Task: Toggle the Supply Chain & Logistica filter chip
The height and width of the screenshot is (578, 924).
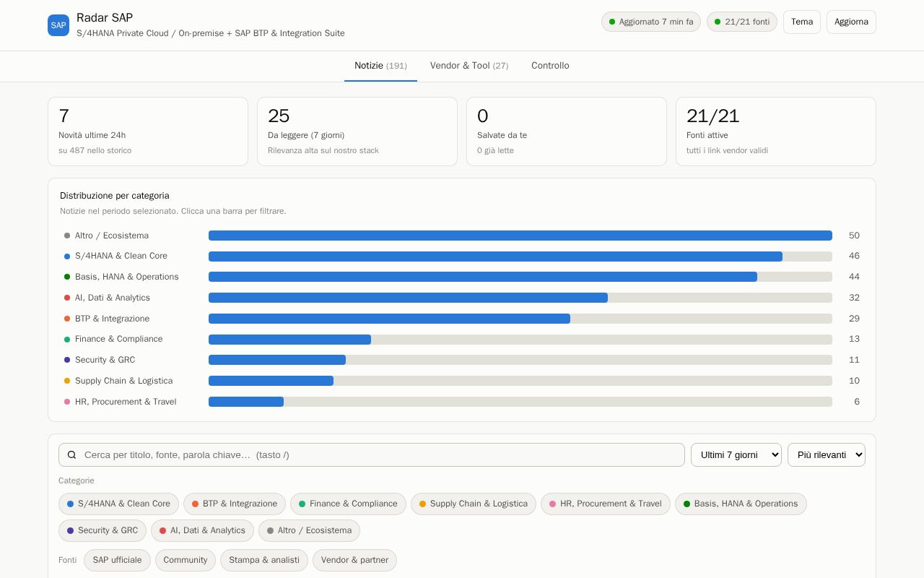Action: click(x=474, y=504)
